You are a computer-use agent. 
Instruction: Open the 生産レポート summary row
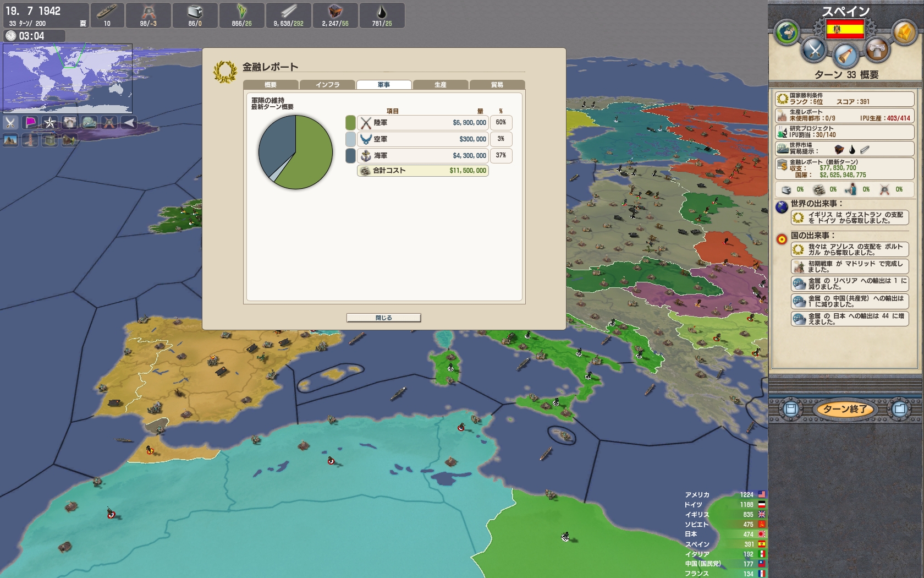(845, 116)
